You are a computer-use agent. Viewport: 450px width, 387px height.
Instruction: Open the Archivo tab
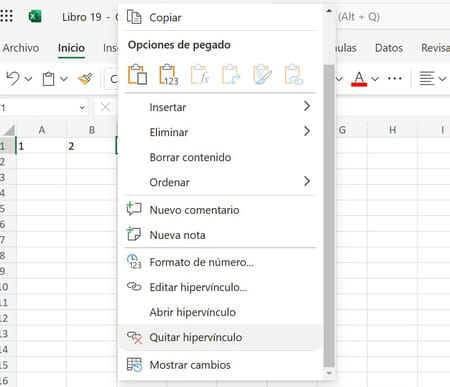21,48
